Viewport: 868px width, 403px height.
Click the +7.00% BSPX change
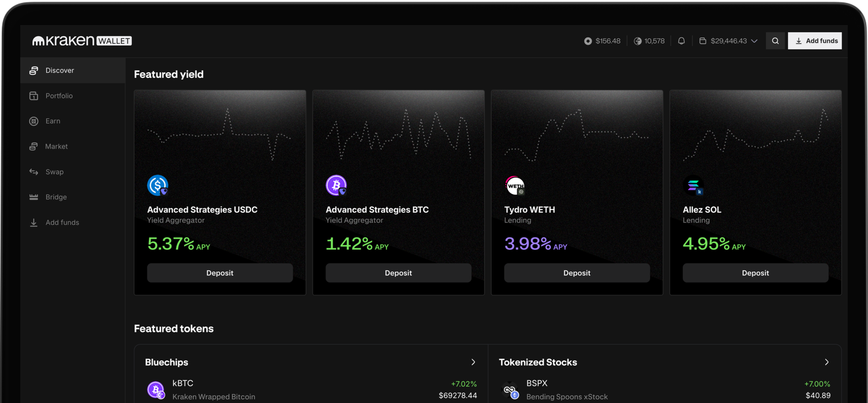coord(817,384)
